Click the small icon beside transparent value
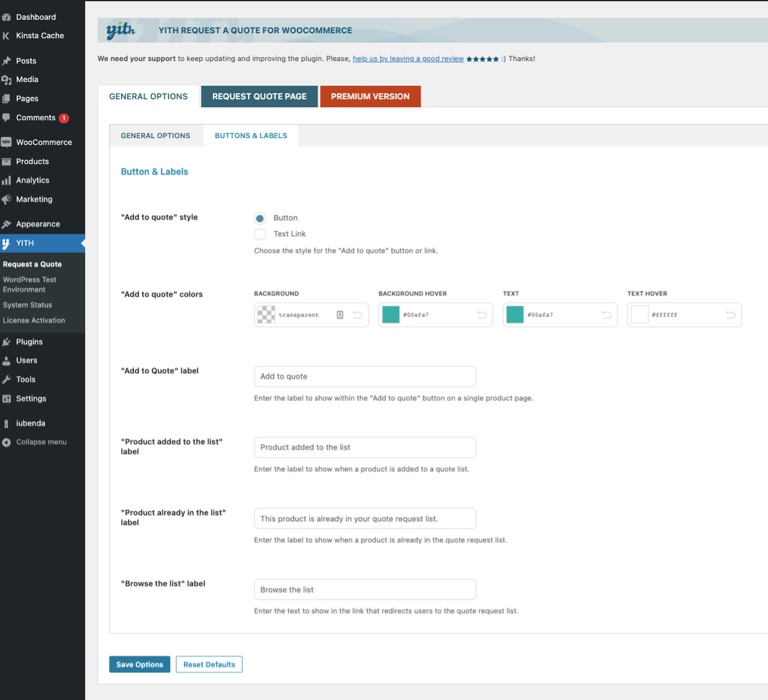 [340, 315]
